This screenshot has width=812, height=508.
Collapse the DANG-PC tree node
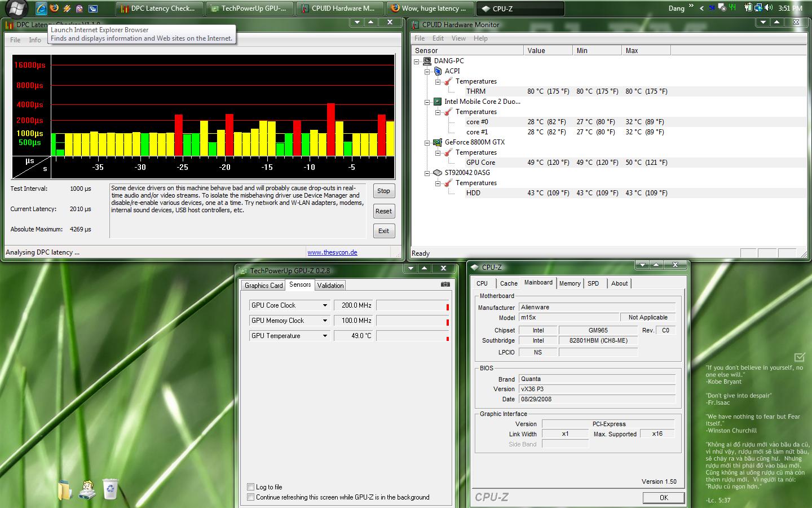pos(417,61)
